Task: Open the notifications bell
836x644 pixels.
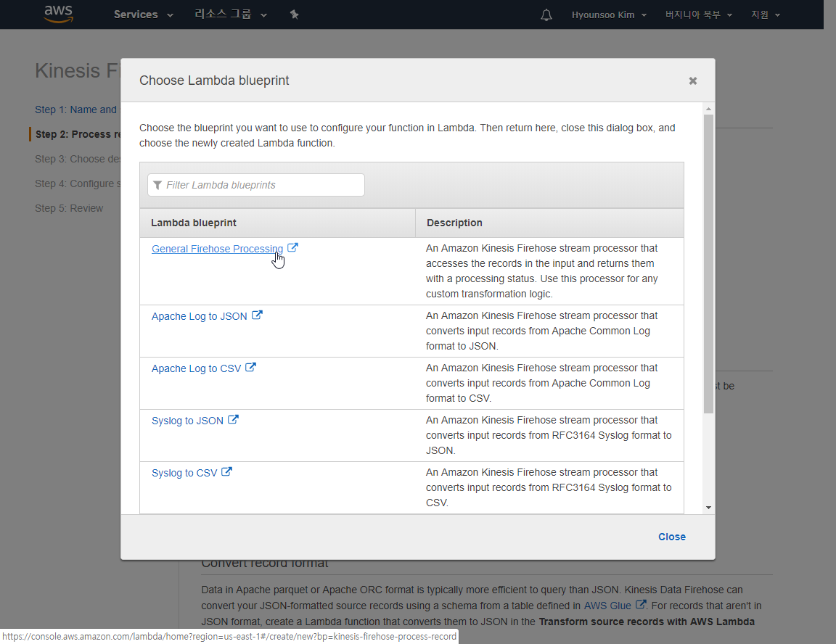Action: (x=546, y=15)
